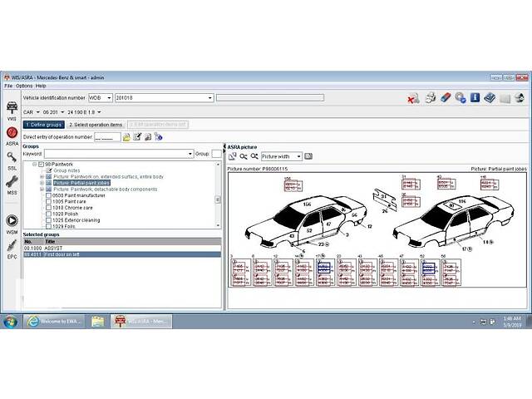Click the grayed-out blank icon in the top toolbar
The image size is (532, 399).
click(x=505, y=99)
